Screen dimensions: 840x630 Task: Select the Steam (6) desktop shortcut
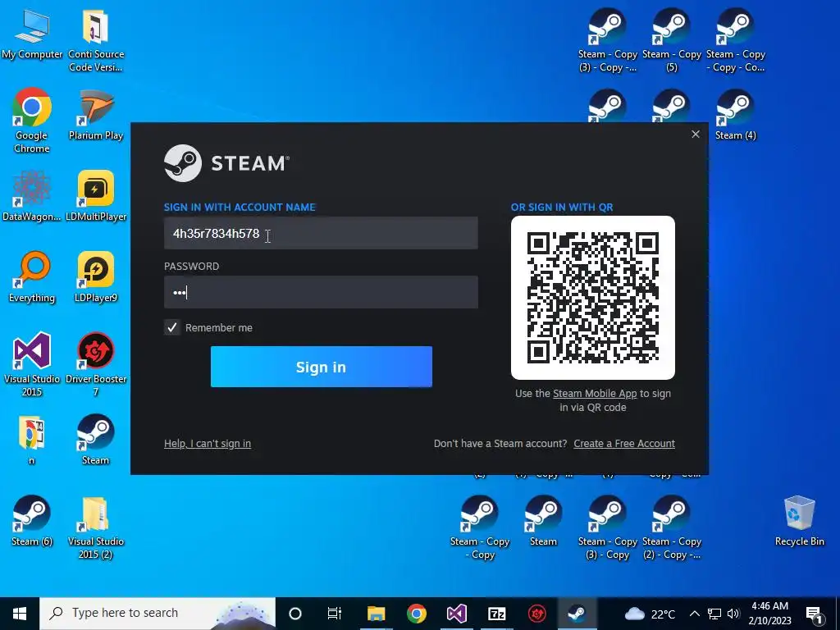pos(32,521)
